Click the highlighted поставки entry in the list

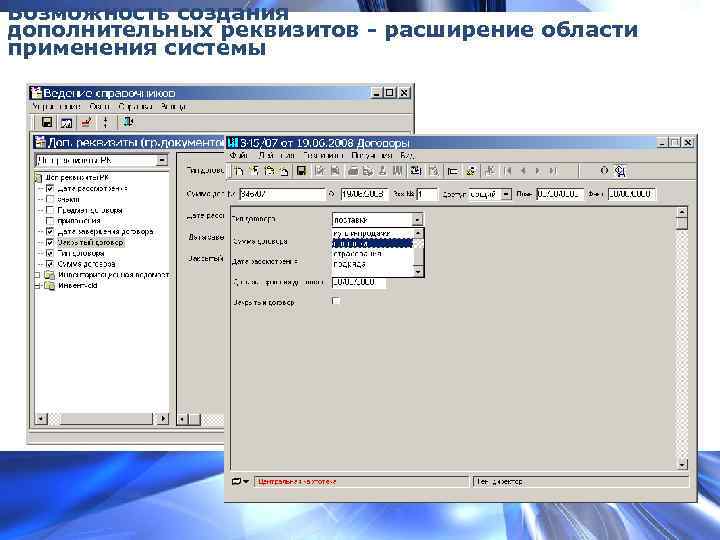click(x=373, y=244)
